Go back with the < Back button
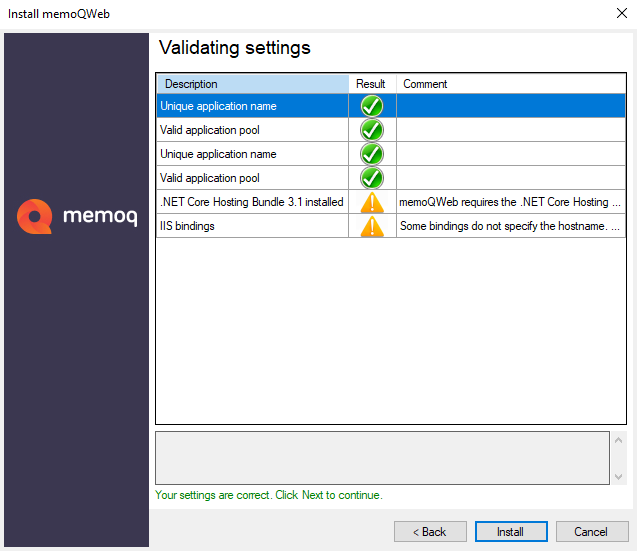Screen dimensions: 637x551 430,531
